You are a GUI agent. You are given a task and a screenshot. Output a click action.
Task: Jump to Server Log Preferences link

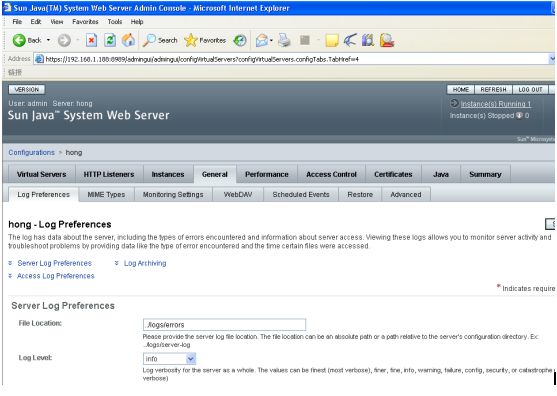(55, 263)
